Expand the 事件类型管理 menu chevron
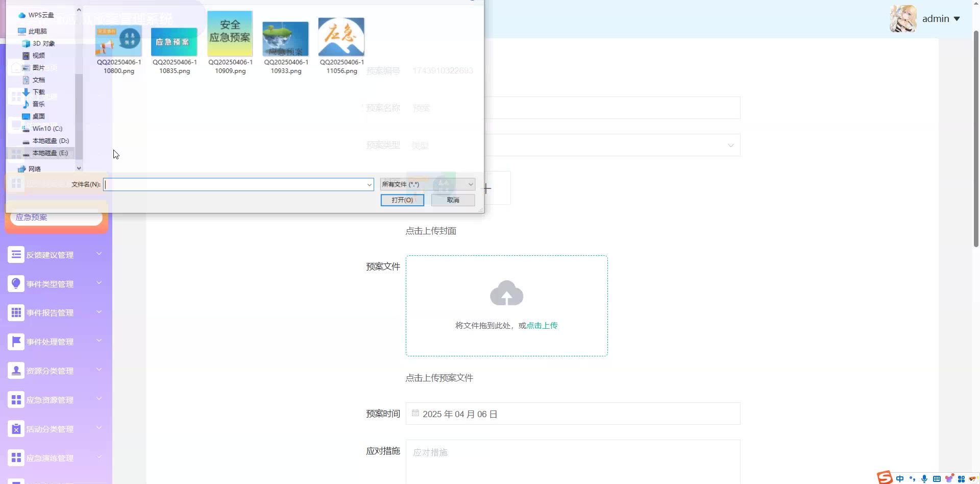The height and width of the screenshot is (484, 980). (x=99, y=282)
